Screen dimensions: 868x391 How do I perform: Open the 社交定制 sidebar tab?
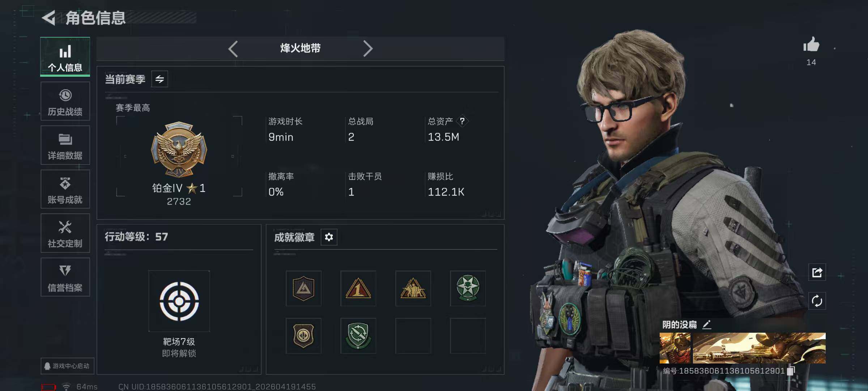[65, 233]
